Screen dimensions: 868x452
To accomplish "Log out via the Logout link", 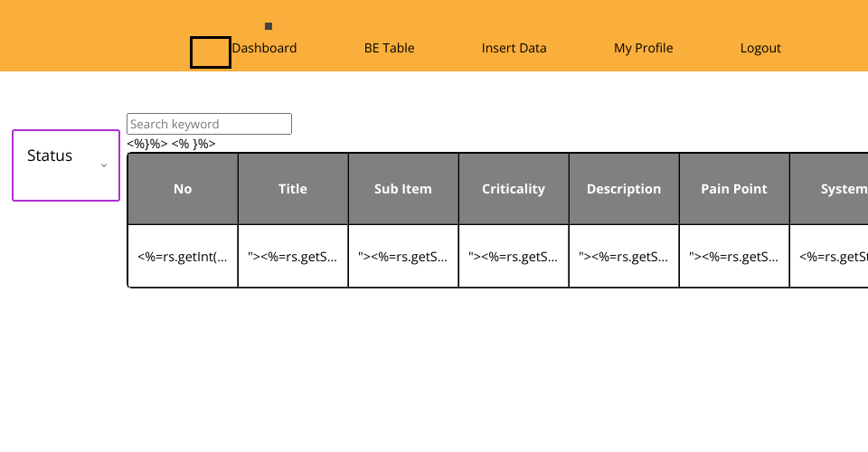I will coord(760,48).
